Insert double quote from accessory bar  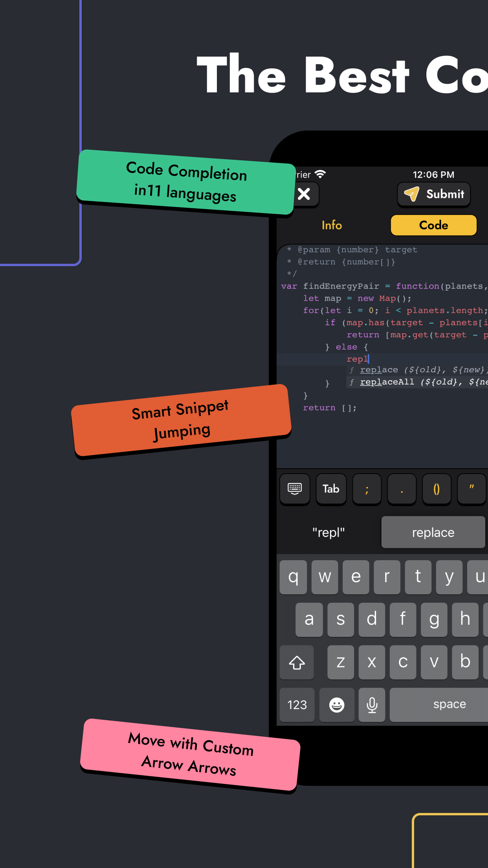471,489
